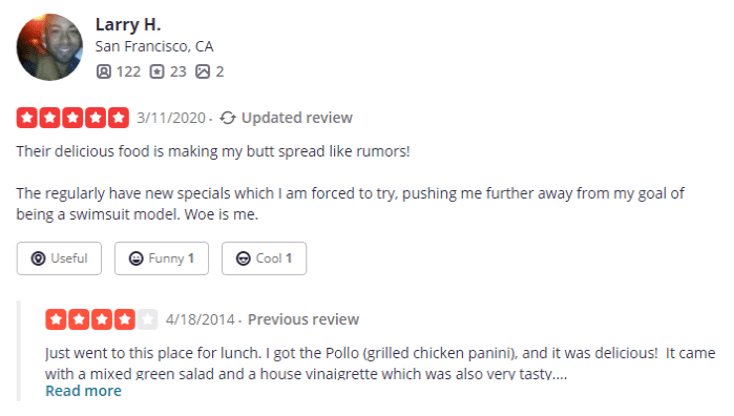Click the San Francisco, CA location text

154,47
